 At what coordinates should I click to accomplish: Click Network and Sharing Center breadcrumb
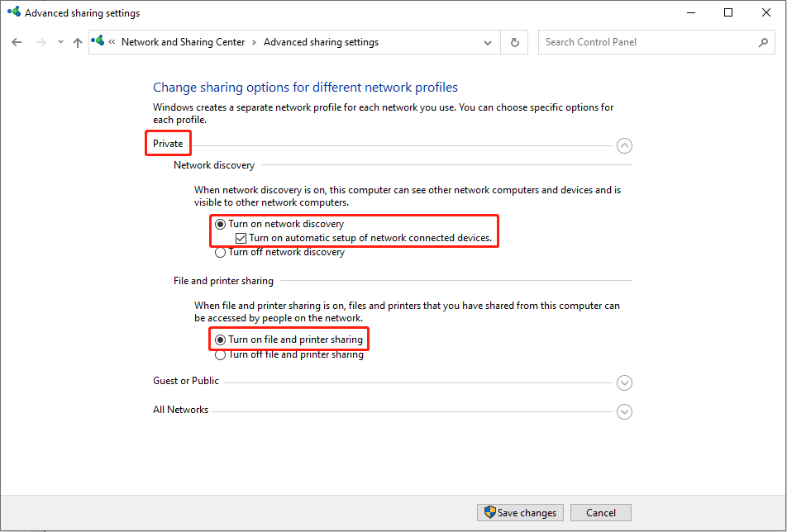(x=183, y=42)
